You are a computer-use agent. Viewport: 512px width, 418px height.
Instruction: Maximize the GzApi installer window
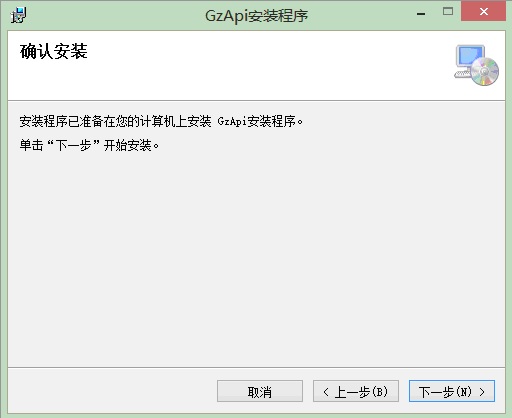tap(448, 12)
